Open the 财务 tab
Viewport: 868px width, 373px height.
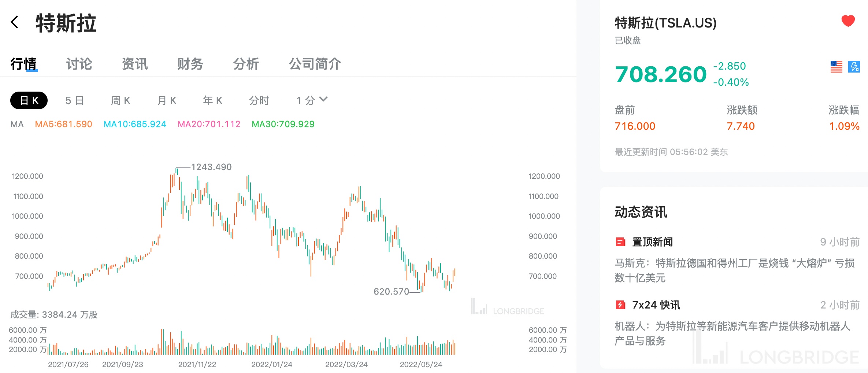click(x=190, y=64)
